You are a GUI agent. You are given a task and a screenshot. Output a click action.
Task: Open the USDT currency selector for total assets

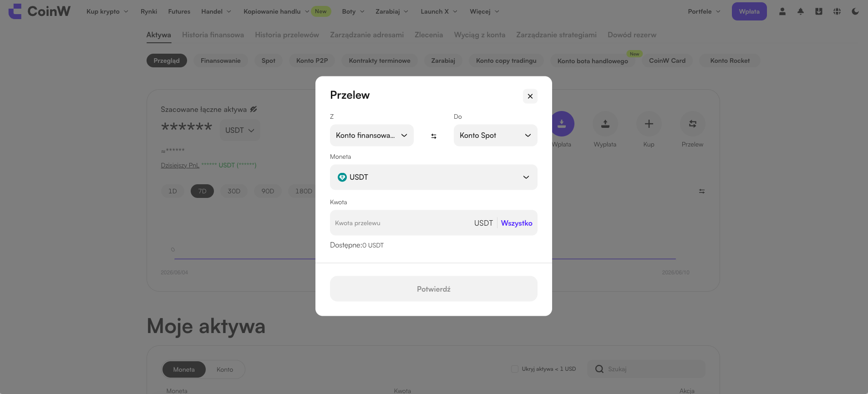tap(240, 130)
